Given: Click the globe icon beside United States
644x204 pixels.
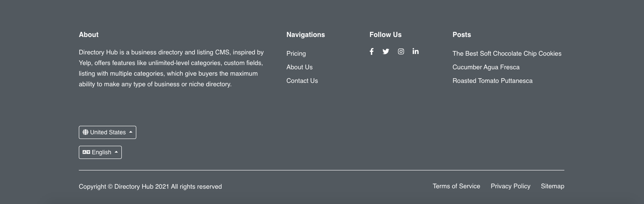Looking at the screenshot, I should [86, 132].
